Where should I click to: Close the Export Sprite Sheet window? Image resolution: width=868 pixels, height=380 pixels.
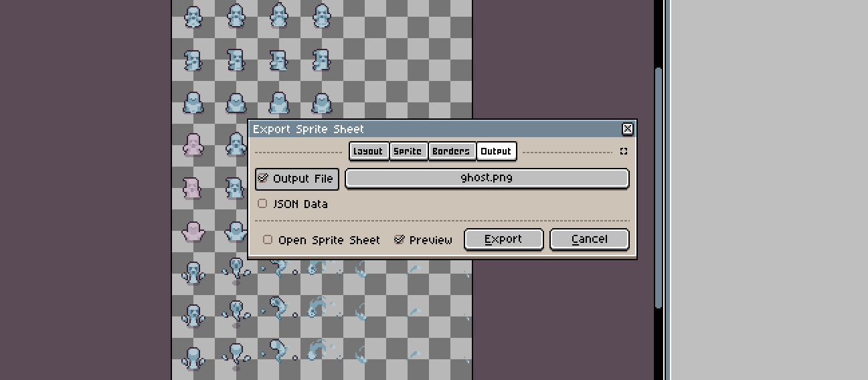627,129
